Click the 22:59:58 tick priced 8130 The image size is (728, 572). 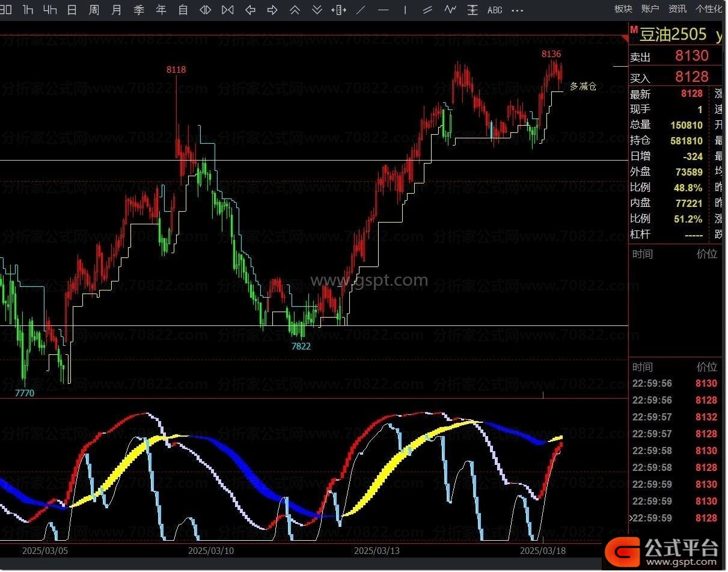coord(674,451)
